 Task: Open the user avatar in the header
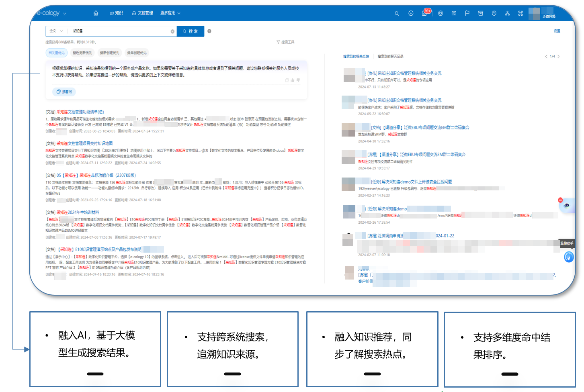pos(534,13)
